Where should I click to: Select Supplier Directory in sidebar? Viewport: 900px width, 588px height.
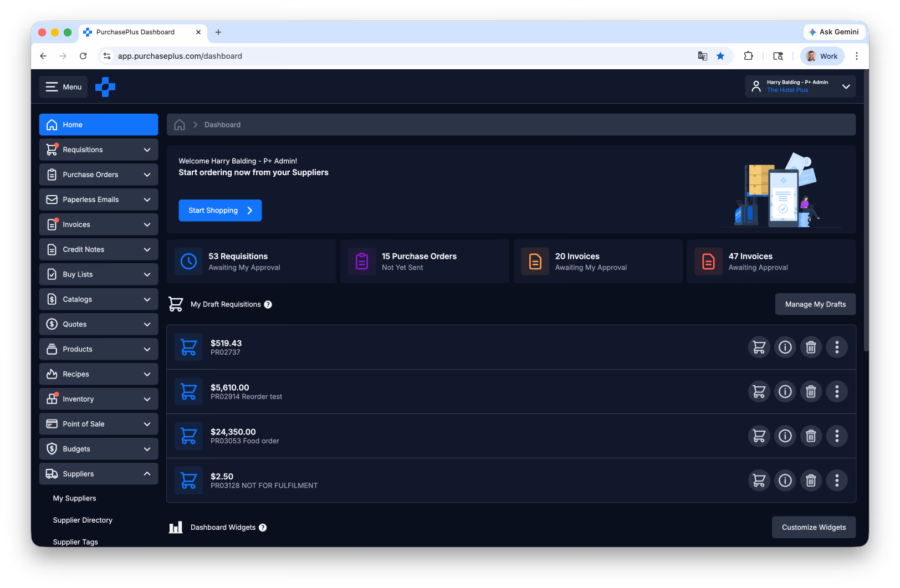click(83, 520)
